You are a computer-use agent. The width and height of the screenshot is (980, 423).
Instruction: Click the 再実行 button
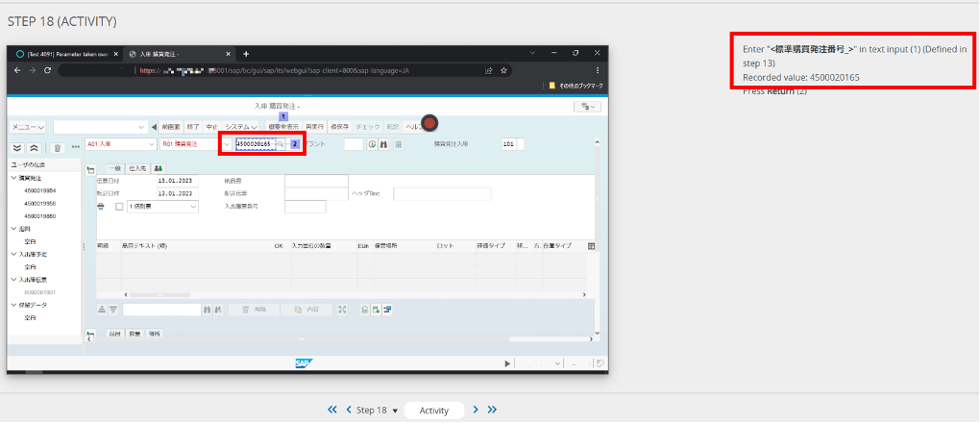point(316,126)
